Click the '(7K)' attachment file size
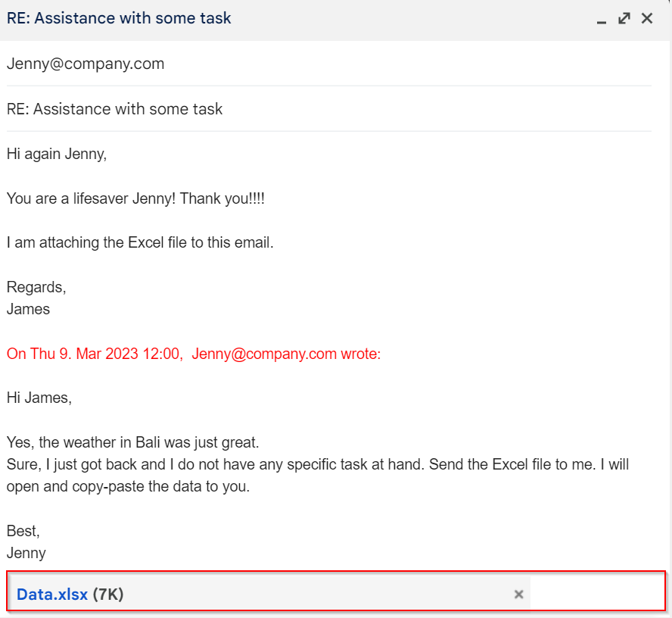The width and height of the screenshot is (672, 618). [108, 595]
